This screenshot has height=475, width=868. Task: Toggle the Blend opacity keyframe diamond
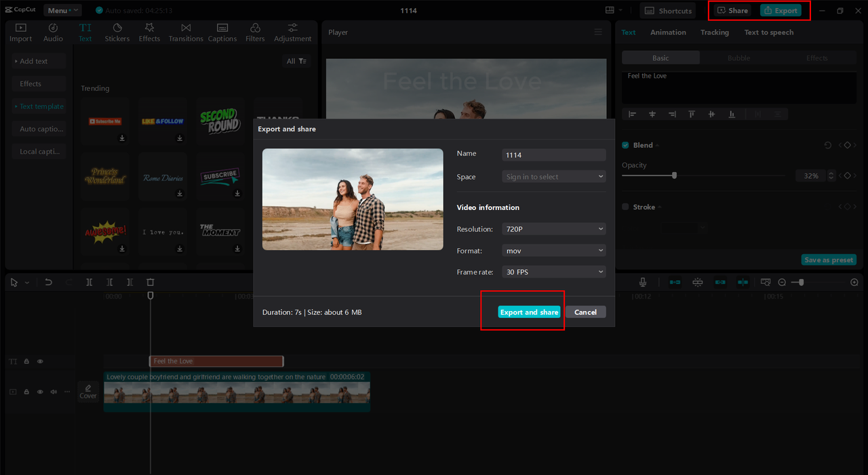[x=847, y=175]
